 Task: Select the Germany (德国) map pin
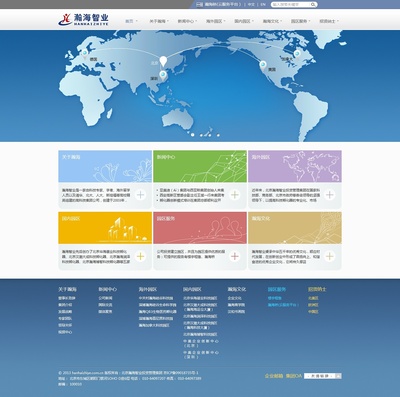pos(85,54)
